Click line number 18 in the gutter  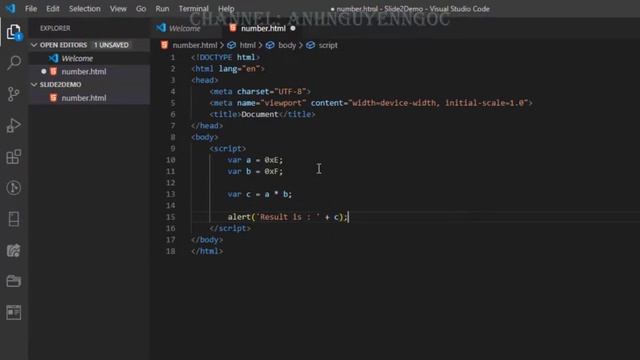point(171,251)
